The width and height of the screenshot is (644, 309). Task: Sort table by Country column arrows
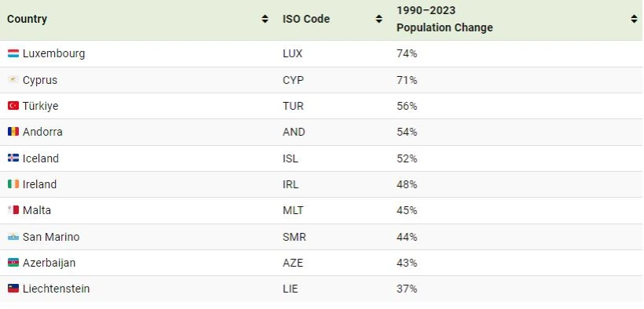click(265, 19)
